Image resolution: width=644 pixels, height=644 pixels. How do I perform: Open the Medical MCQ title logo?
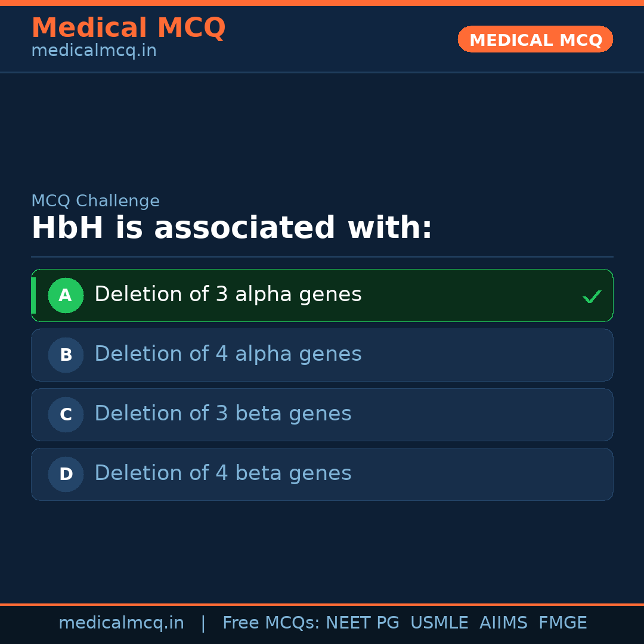click(x=128, y=28)
